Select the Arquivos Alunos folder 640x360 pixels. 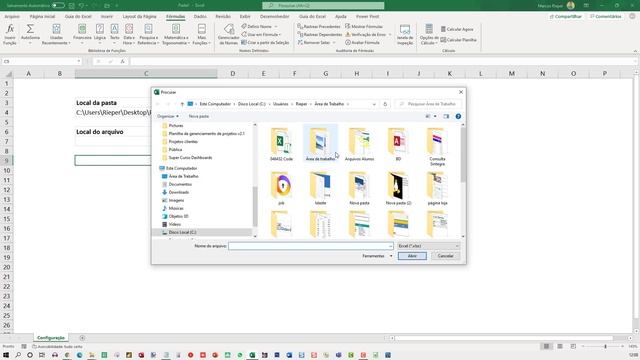coord(359,144)
